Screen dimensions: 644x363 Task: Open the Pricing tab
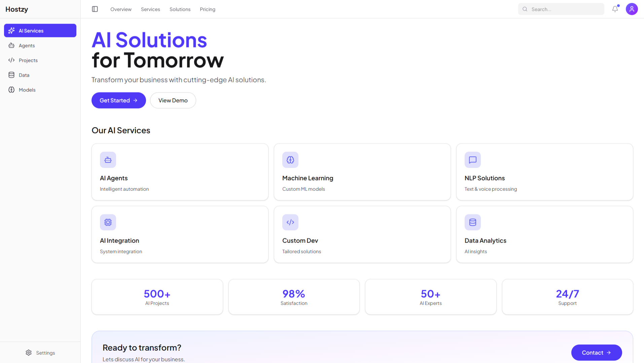(x=208, y=9)
